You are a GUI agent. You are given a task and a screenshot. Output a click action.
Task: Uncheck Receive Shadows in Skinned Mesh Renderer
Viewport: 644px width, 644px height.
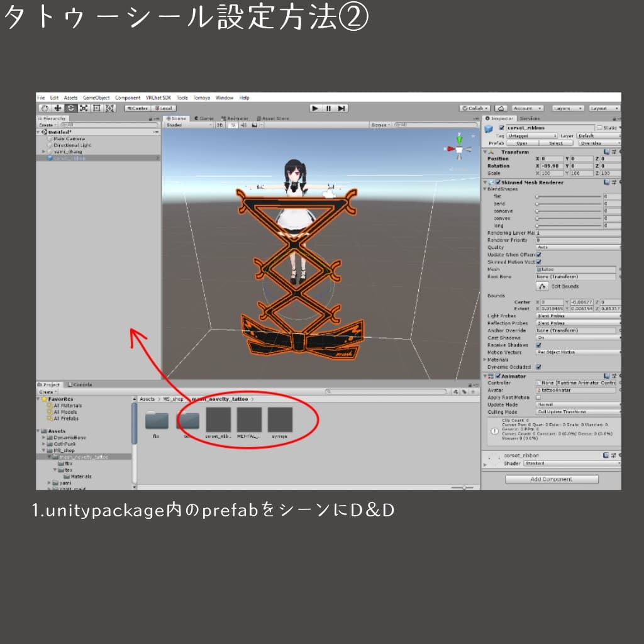[538, 345]
